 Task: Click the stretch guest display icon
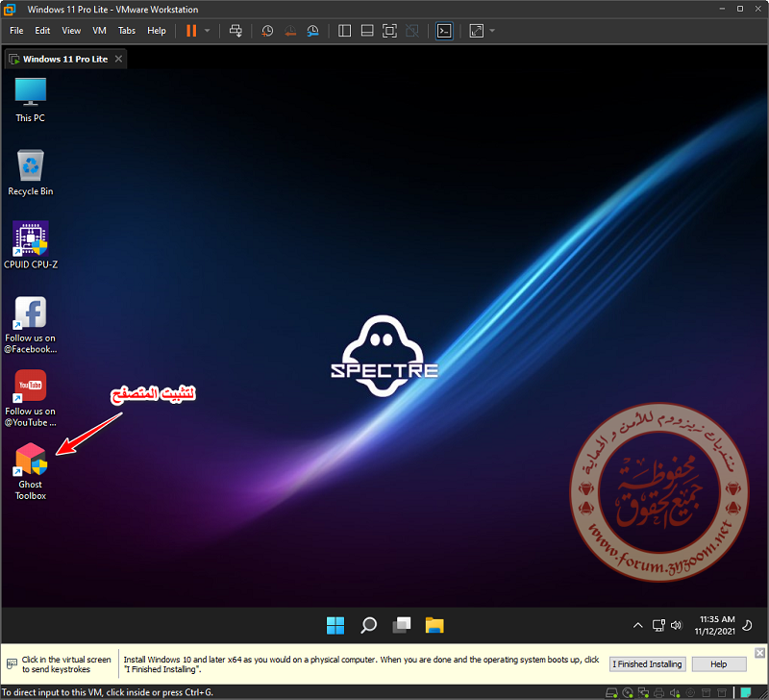(x=476, y=31)
